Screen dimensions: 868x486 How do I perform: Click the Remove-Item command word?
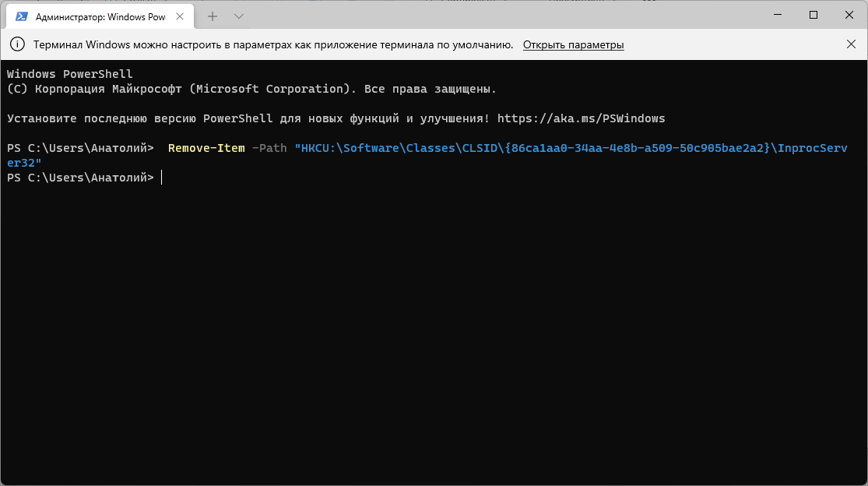click(206, 148)
